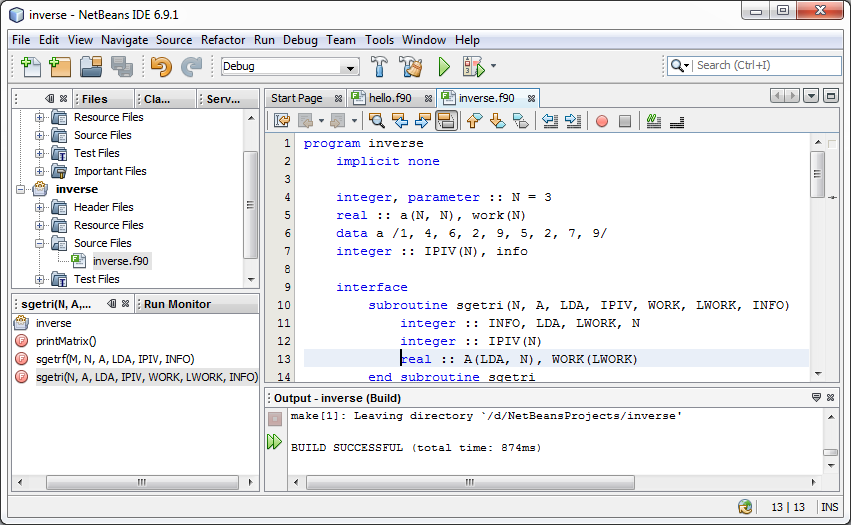The height and width of the screenshot is (525, 851).
Task: Click the status bar update notification icon
Action: click(745, 507)
